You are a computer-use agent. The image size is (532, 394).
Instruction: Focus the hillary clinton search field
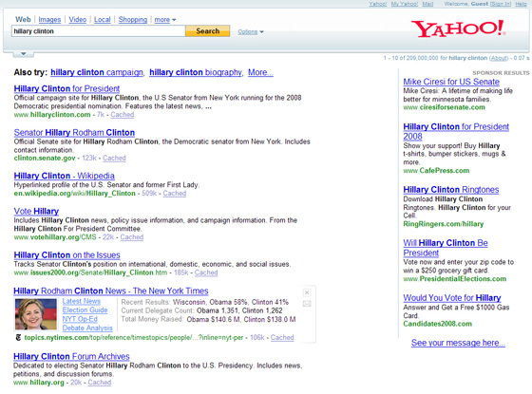tap(99, 31)
